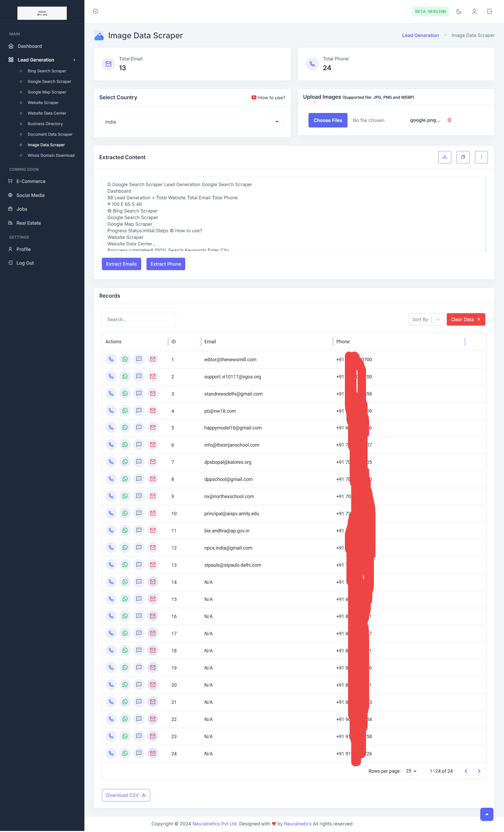The height and width of the screenshot is (832, 504).
Task: Click Extract Phone button
Action: (x=166, y=264)
